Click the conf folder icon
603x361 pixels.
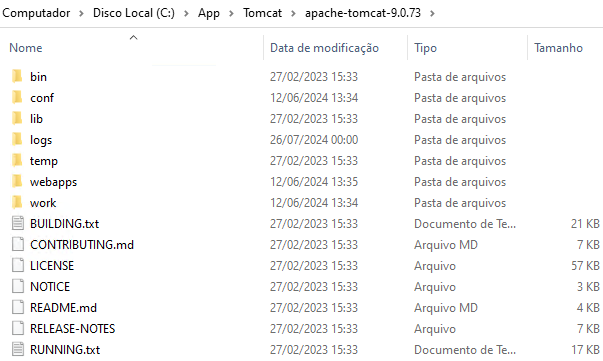tap(17, 98)
